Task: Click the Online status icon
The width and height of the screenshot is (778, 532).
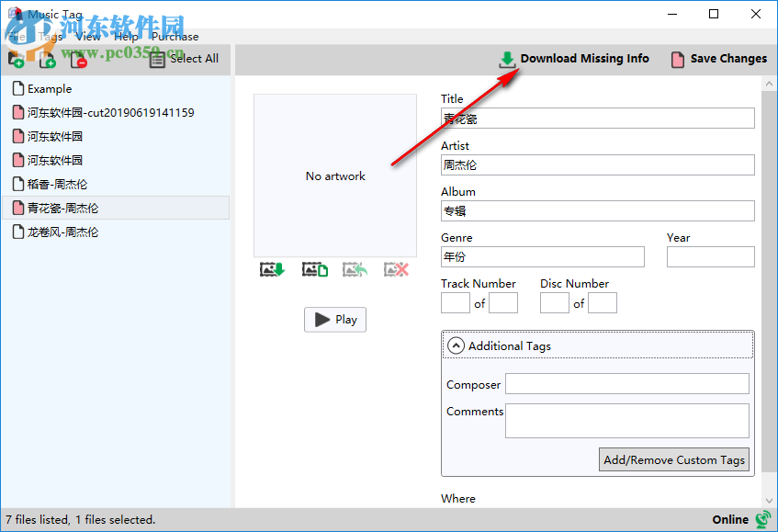Action: [x=763, y=519]
